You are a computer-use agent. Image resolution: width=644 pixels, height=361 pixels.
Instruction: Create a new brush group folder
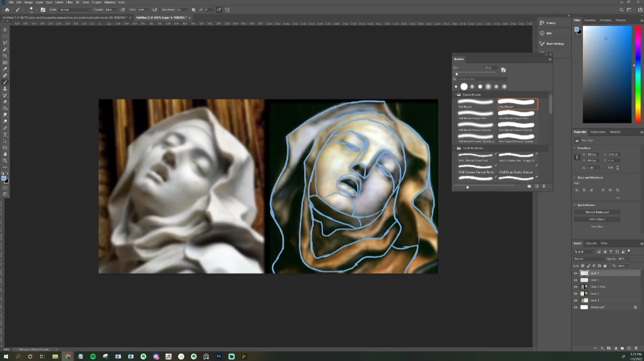pyautogui.click(x=529, y=186)
